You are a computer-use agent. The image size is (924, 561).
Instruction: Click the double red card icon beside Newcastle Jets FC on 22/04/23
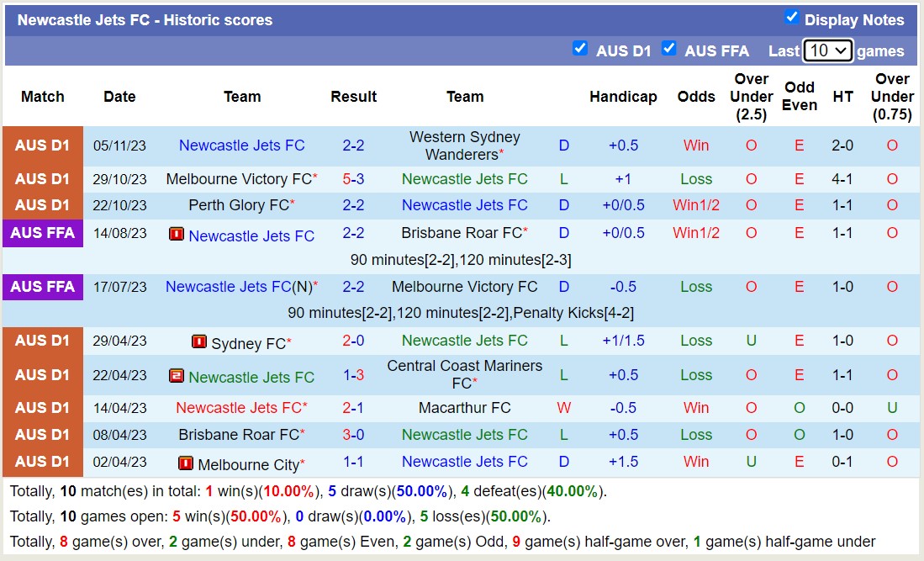coord(177,376)
